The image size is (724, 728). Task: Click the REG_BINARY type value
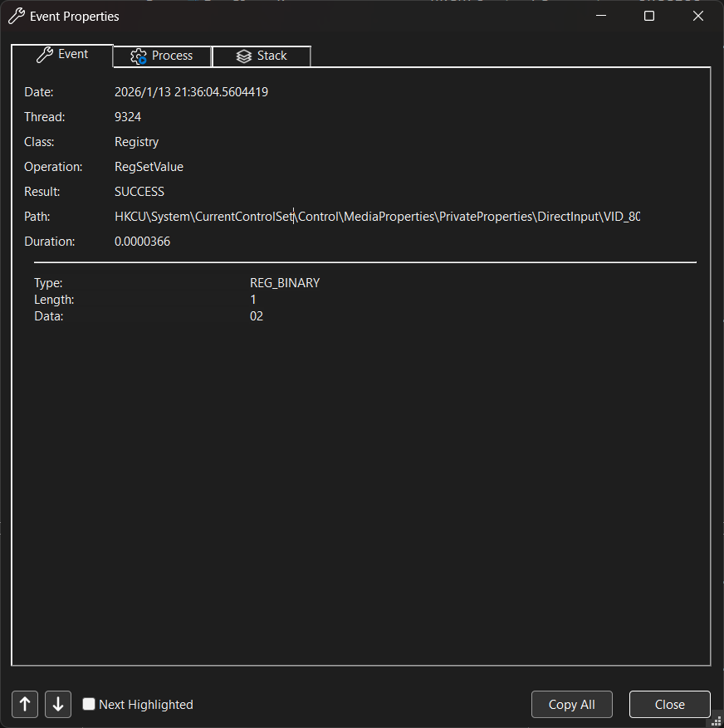(285, 283)
